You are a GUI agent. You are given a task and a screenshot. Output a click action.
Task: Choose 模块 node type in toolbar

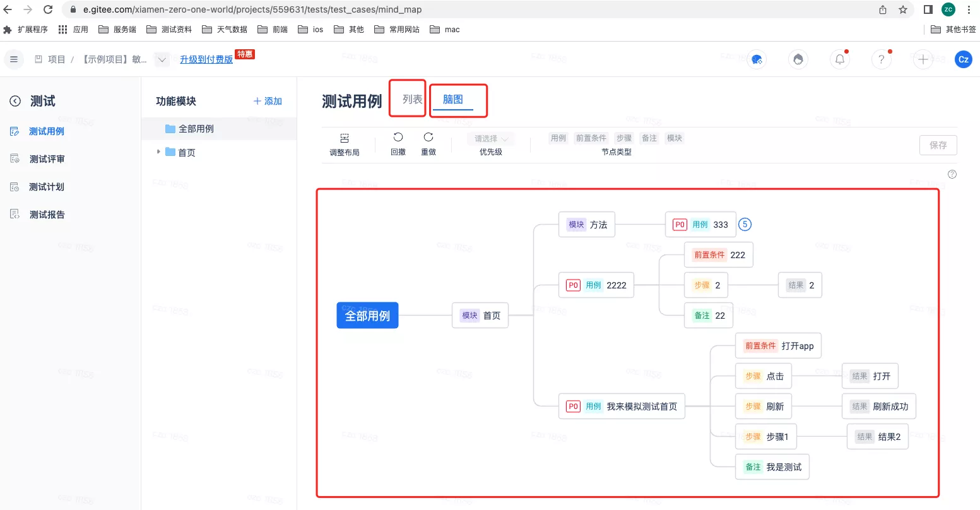[x=675, y=138]
